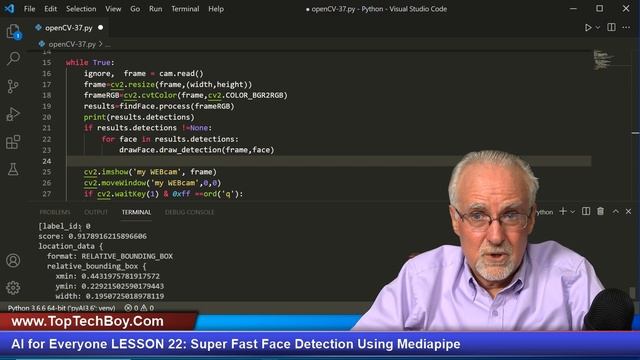Split the terminal panel
640x360 pixels.
[586, 211]
